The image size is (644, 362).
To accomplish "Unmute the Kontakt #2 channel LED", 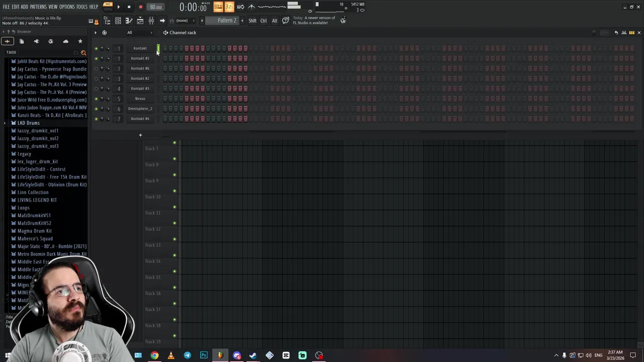I will (x=96, y=79).
